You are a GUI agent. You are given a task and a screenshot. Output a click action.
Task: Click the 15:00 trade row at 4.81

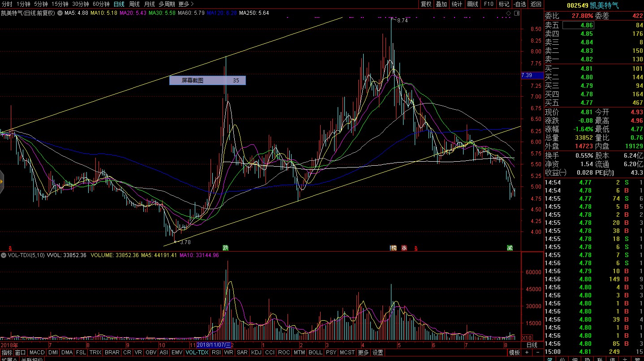click(594, 352)
